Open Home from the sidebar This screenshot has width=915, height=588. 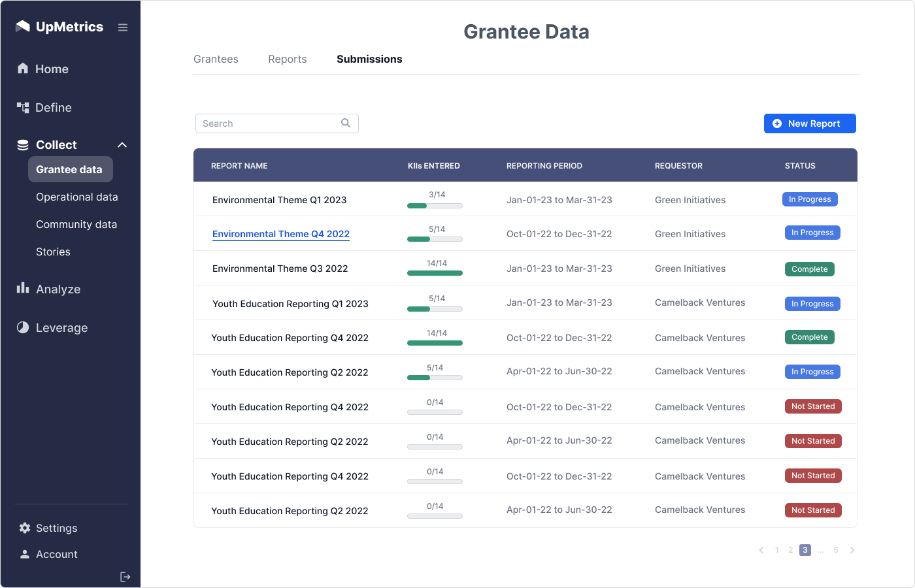51,69
